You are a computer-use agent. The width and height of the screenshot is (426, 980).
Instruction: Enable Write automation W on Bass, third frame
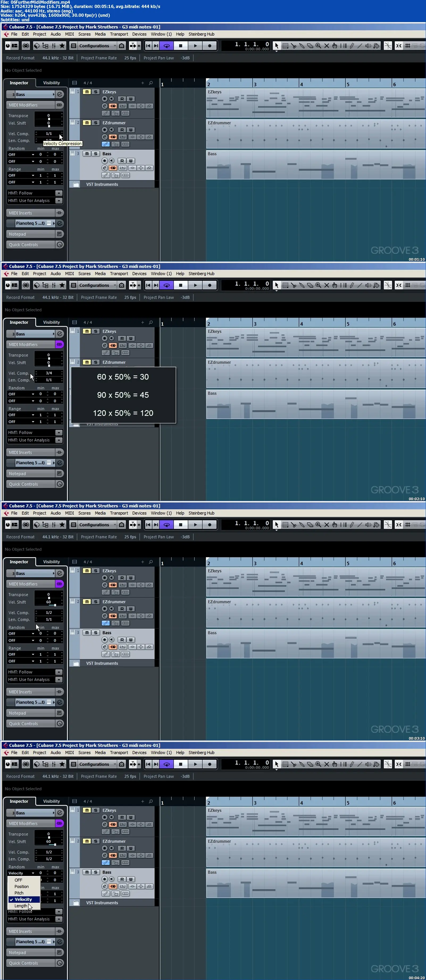click(x=131, y=640)
